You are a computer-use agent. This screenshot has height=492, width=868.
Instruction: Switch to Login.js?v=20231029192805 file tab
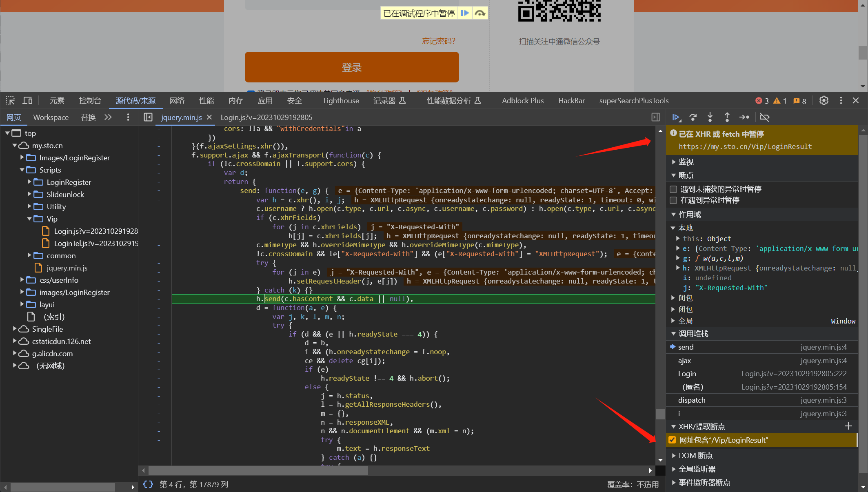[x=266, y=117]
